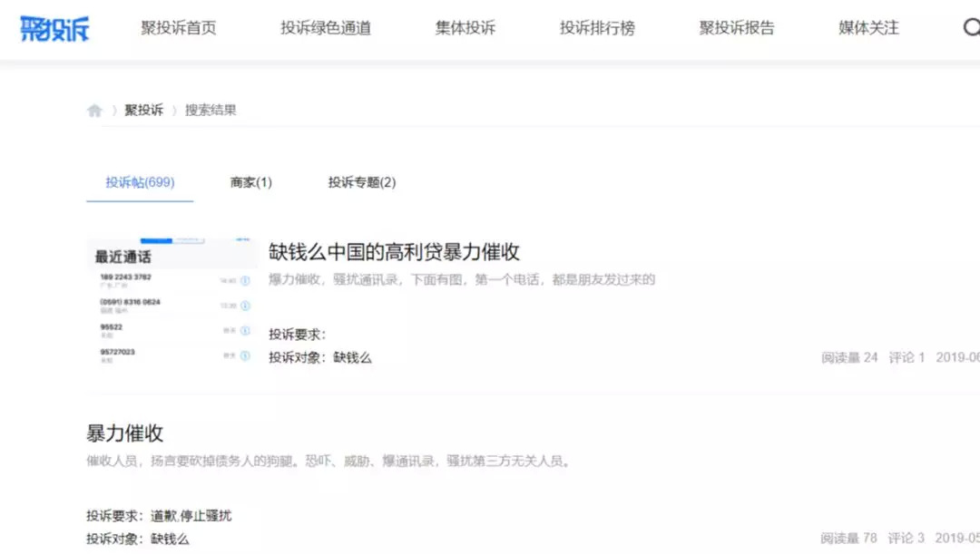Open 投诉绿色通道 menu item
The image size is (980, 554).
326,28
